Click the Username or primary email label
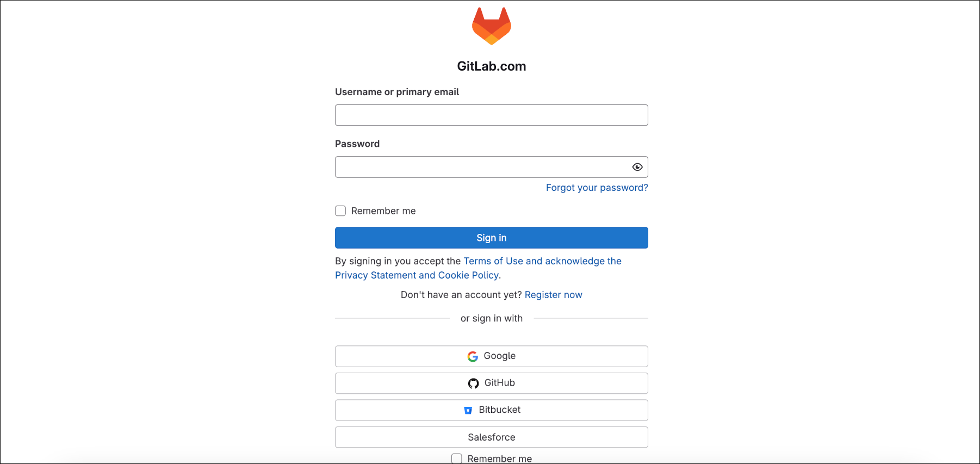 397,92
